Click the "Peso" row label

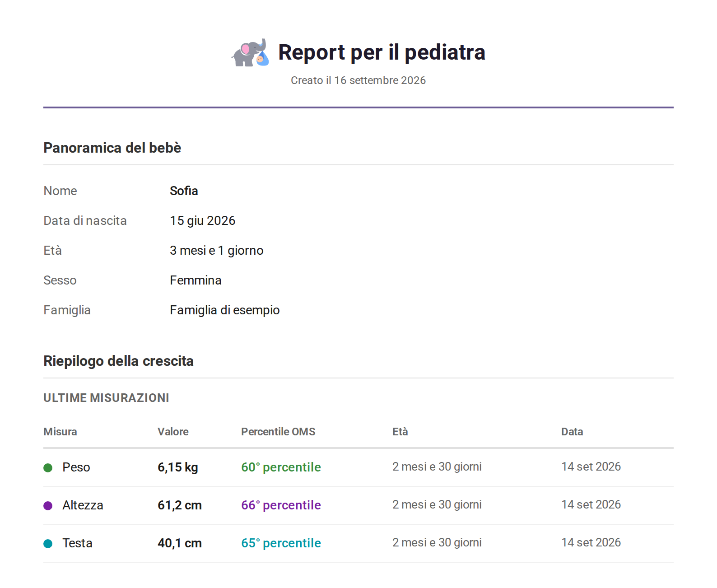76,467
